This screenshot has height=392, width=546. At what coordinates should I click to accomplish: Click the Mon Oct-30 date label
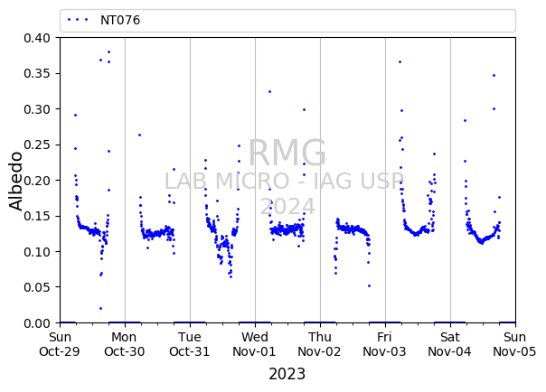125,344
